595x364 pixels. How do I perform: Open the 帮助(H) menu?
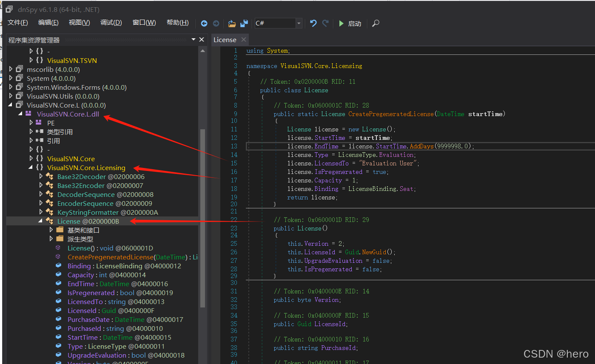point(177,23)
